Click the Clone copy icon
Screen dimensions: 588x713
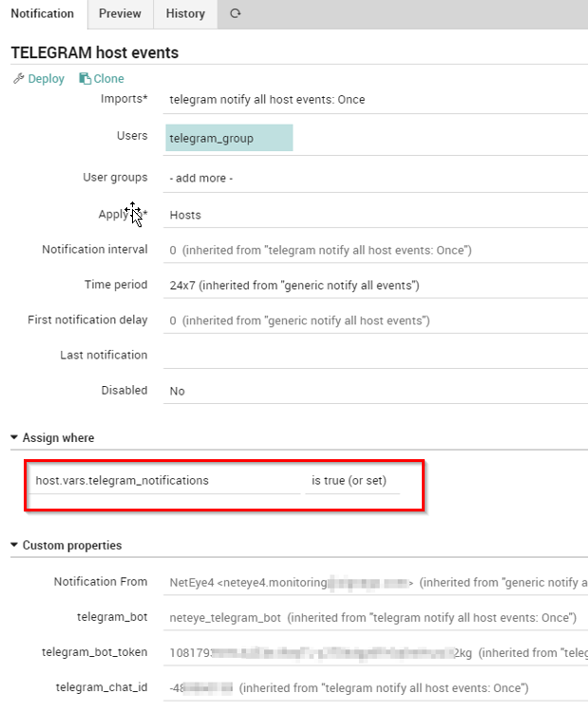click(x=85, y=79)
